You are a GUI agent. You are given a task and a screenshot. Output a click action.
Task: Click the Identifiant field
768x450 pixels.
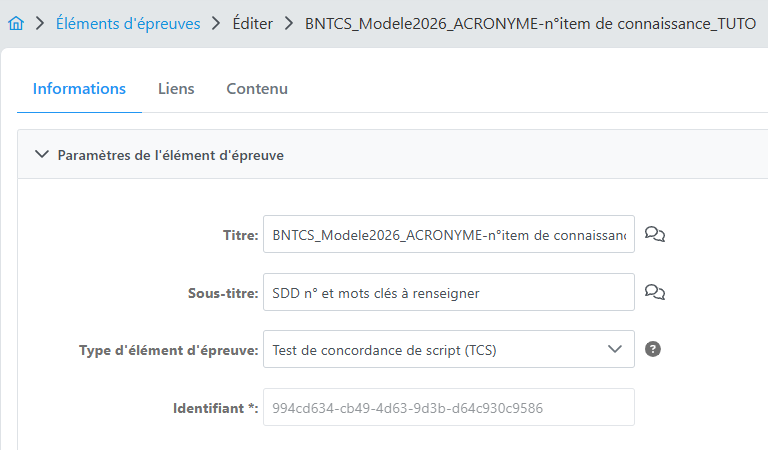[448, 408]
